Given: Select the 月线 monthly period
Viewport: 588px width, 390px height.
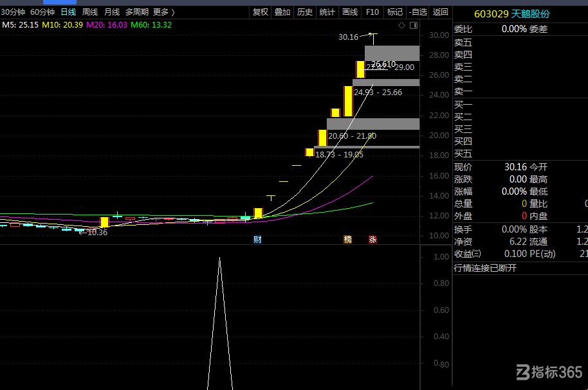Looking at the screenshot, I should point(112,12).
